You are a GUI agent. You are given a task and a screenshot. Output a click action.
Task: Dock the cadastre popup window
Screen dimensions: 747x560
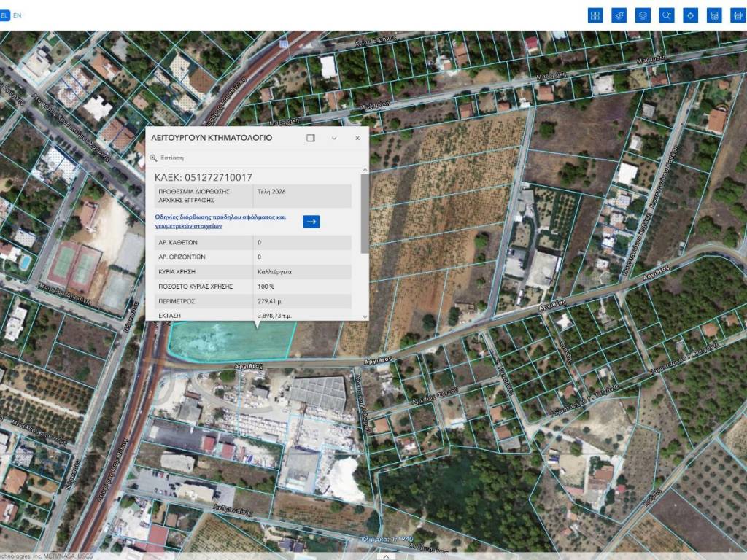pyautogui.click(x=311, y=138)
